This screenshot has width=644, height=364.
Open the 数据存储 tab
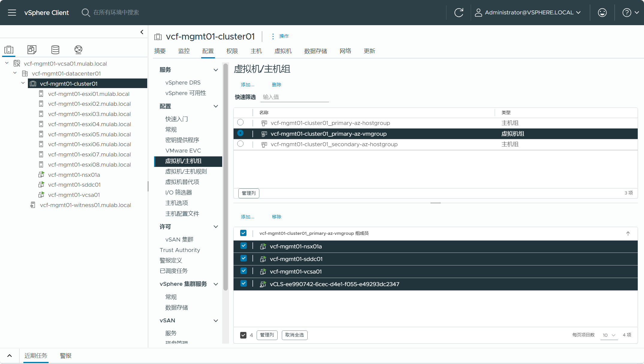pos(315,51)
